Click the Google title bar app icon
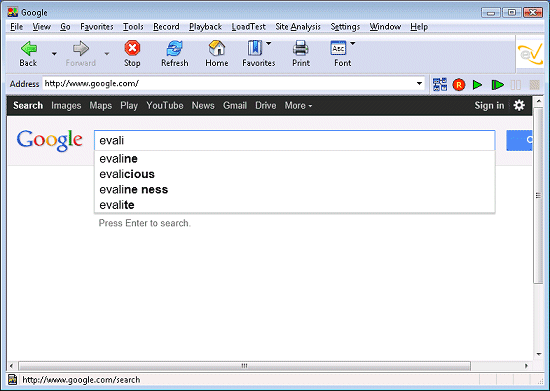Image resolution: width=550 pixels, height=391 pixels. tap(13, 12)
